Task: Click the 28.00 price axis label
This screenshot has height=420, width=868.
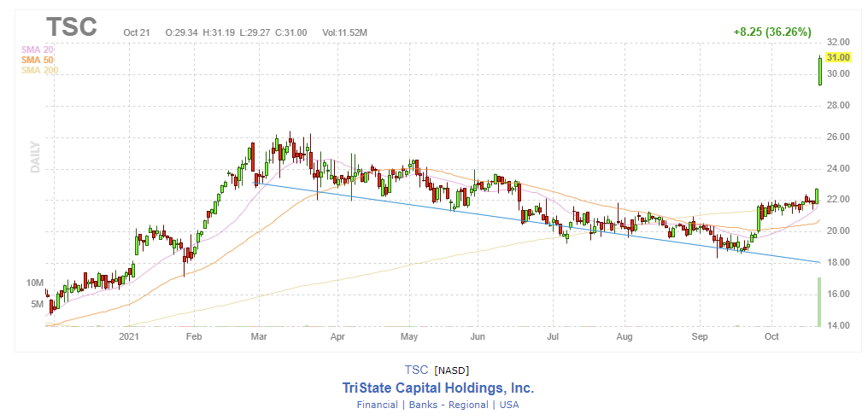Action: point(838,105)
